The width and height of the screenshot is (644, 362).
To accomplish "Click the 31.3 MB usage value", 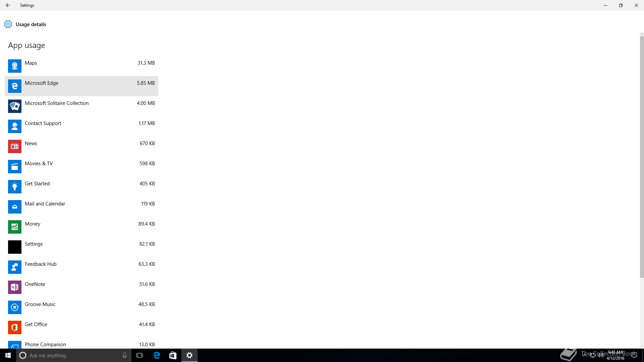I will [x=146, y=63].
